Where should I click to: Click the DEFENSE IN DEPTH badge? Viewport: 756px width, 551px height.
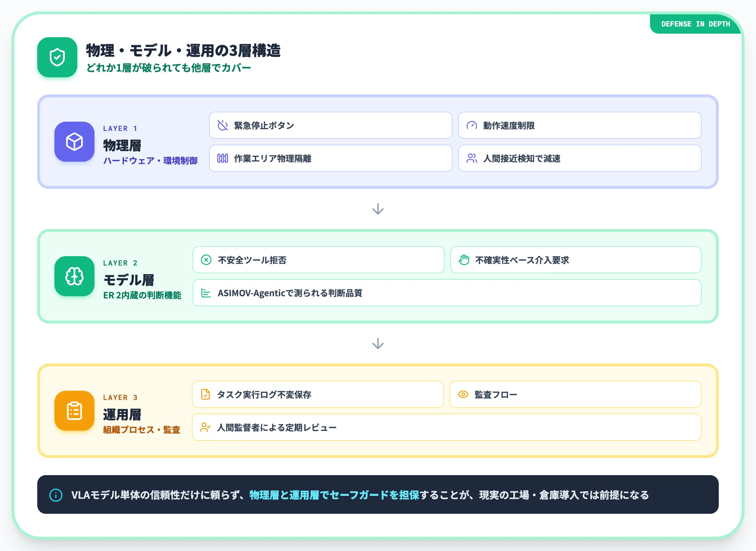pos(696,24)
